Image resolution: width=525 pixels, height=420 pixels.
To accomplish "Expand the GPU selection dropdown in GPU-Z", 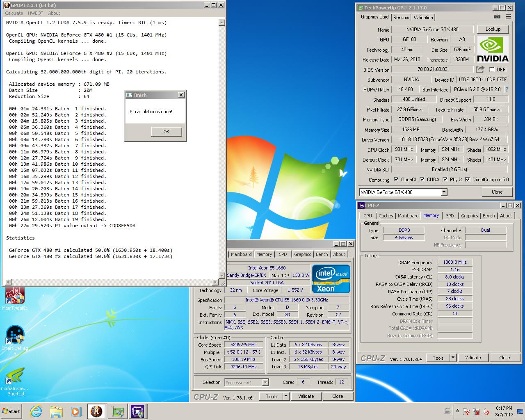I will [444, 192].
